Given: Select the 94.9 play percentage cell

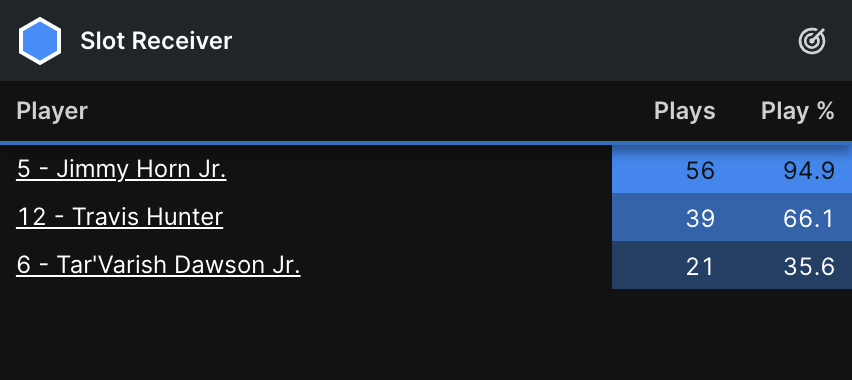Looking at the screenshot, I should click(792, 169).
